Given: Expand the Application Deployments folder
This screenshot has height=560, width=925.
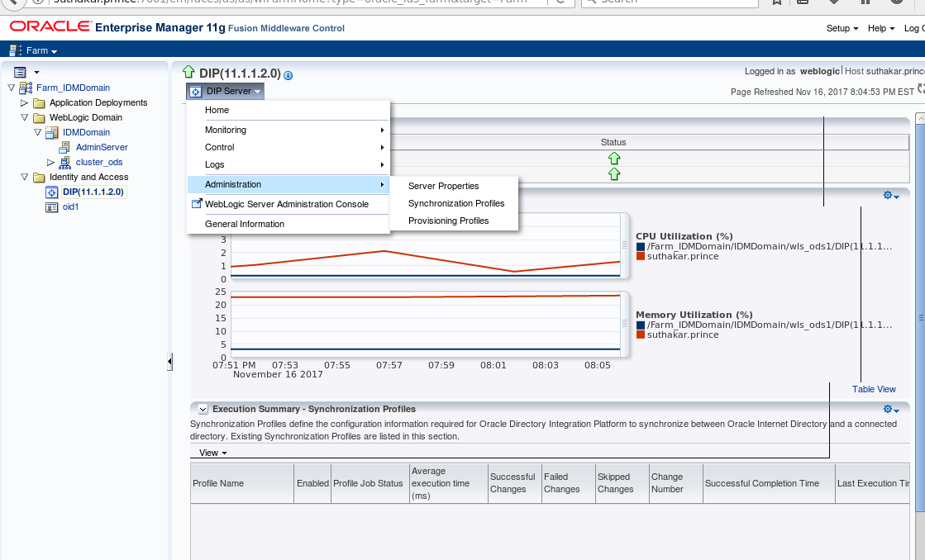Looking at the screenshot, I should tap(23, 102).
